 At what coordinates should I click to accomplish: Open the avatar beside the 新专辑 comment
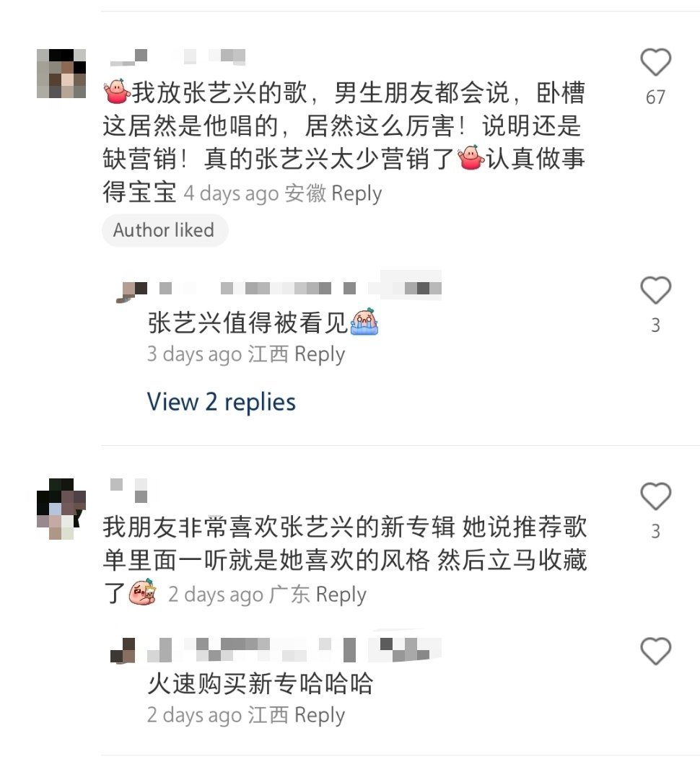point(61,509)
